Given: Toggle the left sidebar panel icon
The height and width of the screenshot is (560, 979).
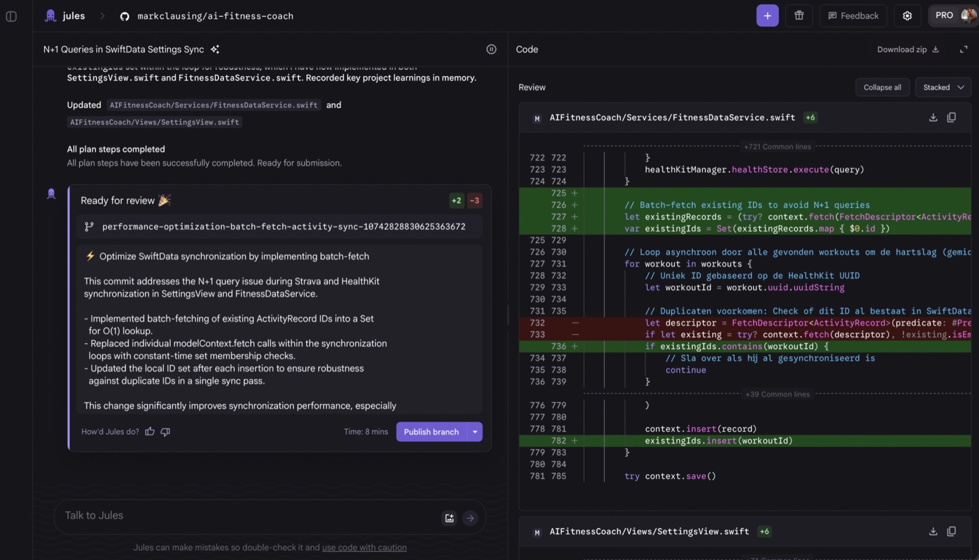Looking at the screenshot, I should (11, 16).
